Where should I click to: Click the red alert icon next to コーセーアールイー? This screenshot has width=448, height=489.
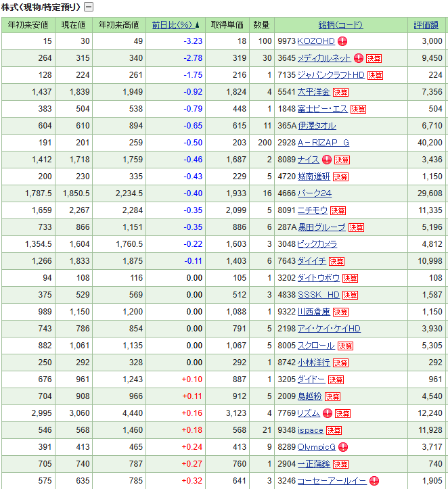tap(374, 481)
